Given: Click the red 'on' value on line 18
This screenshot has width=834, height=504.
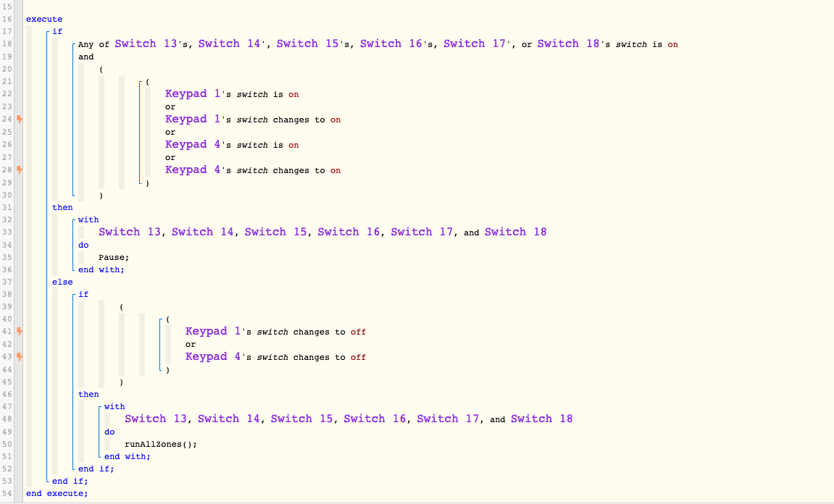Looking at the screenshot, I should click(x=673, y=45).
